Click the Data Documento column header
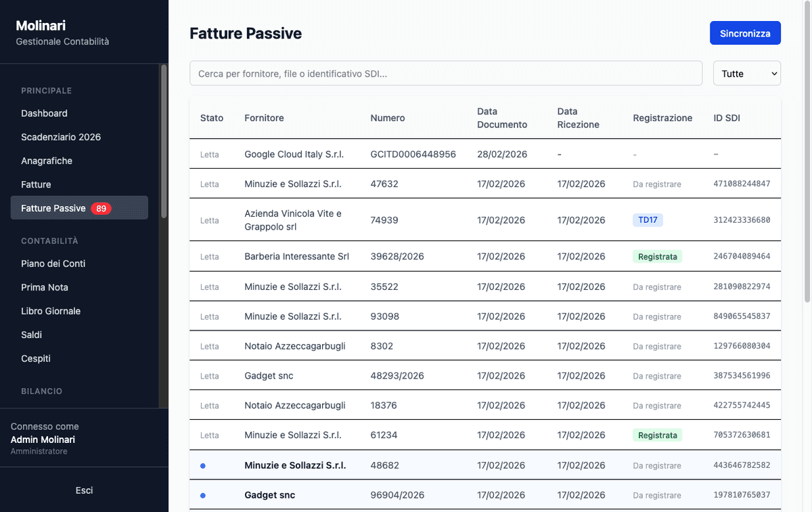This screenshot has width=812, height=512. coord(501,118)
